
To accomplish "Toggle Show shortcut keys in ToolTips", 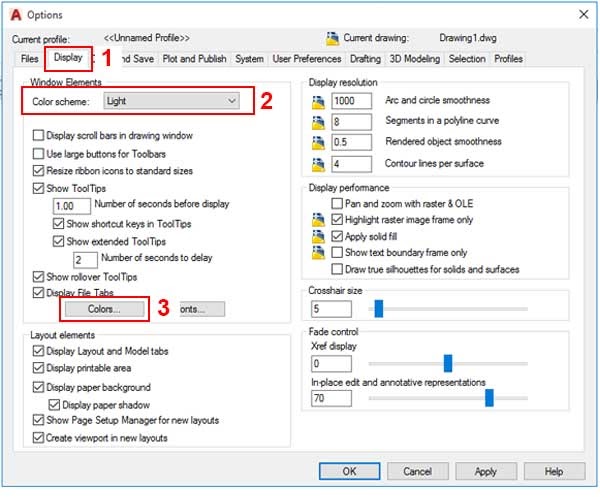I will (58, 223).
